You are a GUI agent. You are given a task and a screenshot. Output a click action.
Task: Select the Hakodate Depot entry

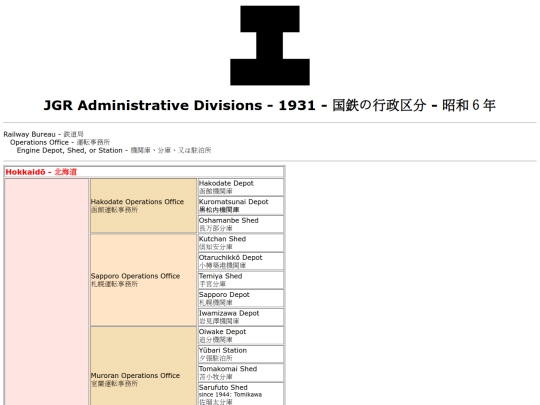(x=241, y=187)
